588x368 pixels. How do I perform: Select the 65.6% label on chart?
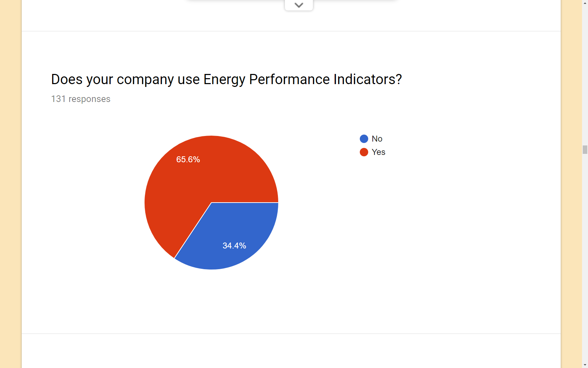click(188, 159)
